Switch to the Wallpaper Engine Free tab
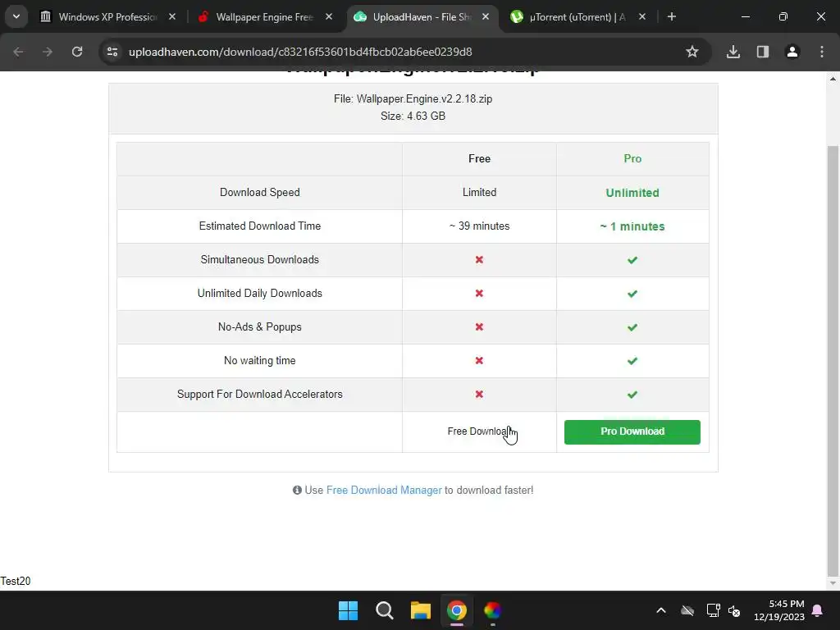The image size is (840, 630). 264,17
